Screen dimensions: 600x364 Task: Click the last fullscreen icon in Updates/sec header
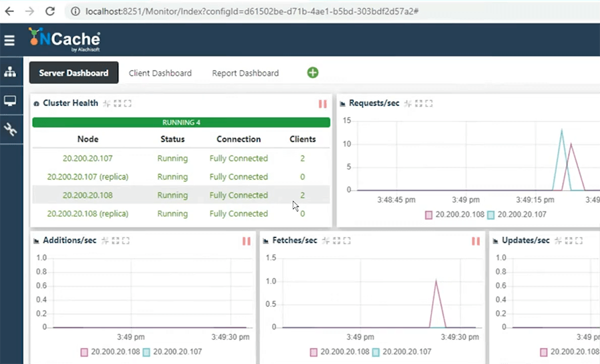579,241
